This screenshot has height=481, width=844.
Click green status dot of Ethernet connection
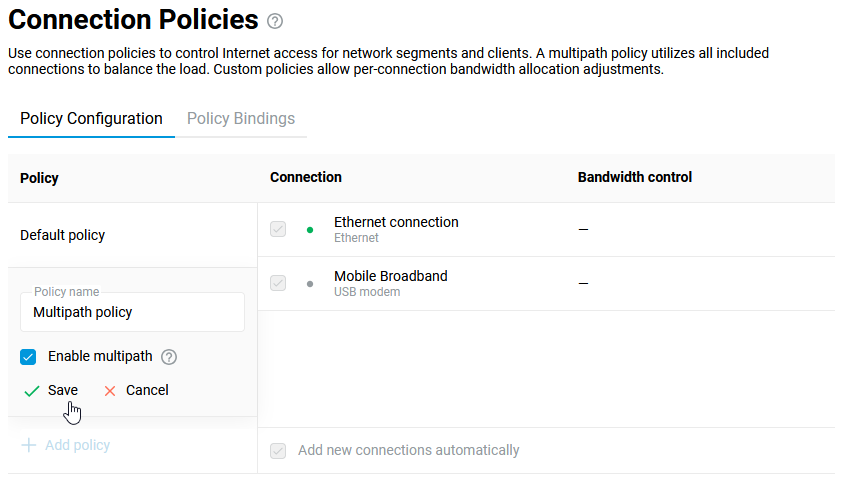tap(310, 230)
